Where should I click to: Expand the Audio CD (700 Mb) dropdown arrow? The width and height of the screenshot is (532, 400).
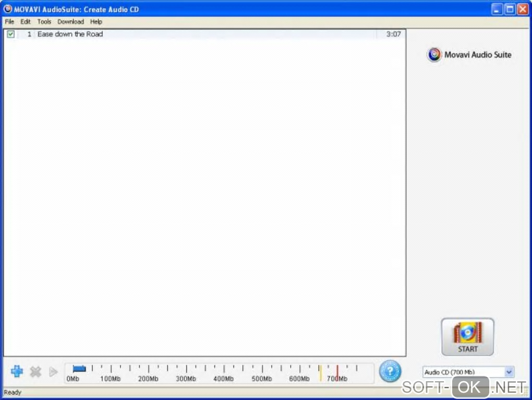(509, 372)
